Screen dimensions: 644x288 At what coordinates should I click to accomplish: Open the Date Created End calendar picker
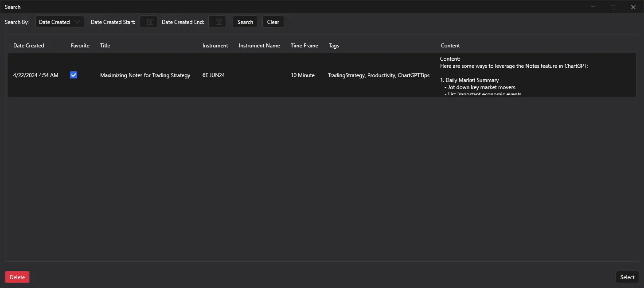tap(217, 21)
